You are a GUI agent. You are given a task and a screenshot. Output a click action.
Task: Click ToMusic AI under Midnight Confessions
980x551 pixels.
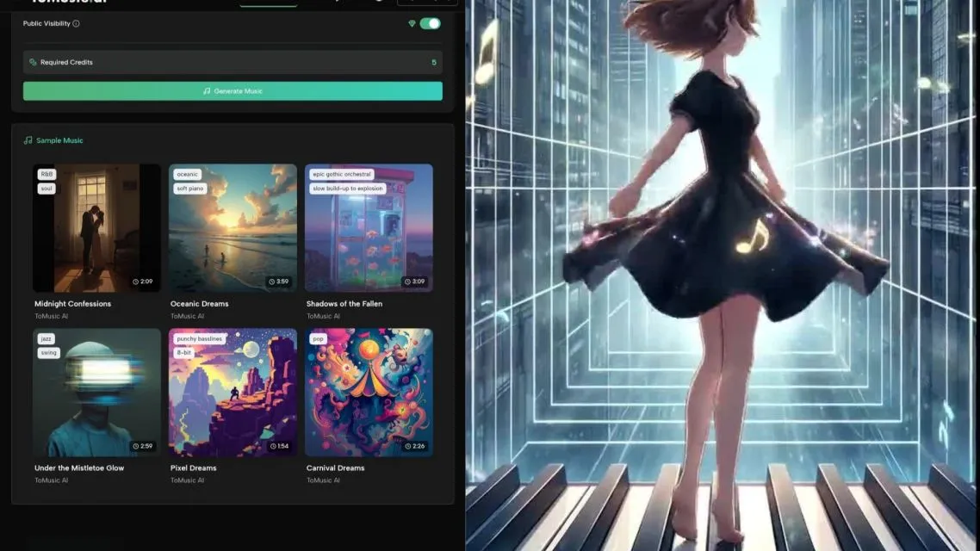coord(52,316)
